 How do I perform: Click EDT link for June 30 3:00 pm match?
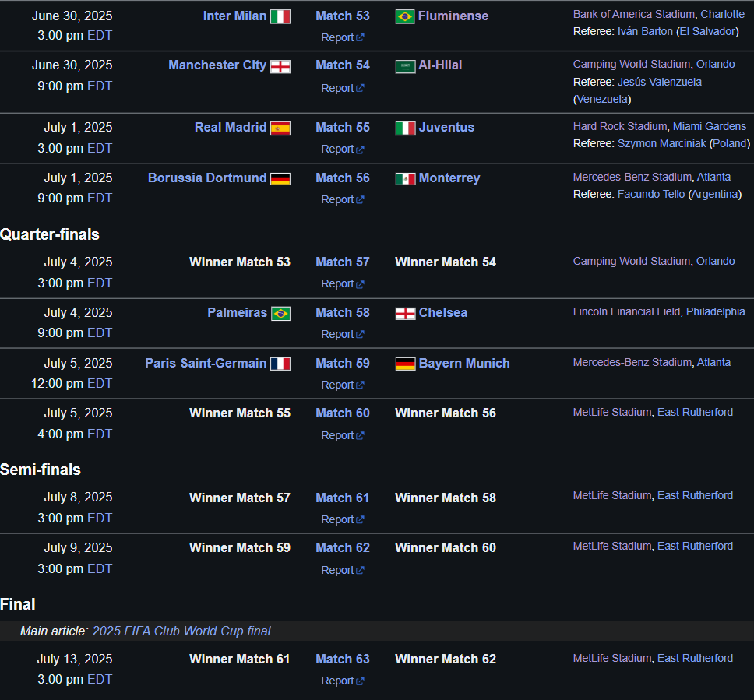click(x=100, y=36)
